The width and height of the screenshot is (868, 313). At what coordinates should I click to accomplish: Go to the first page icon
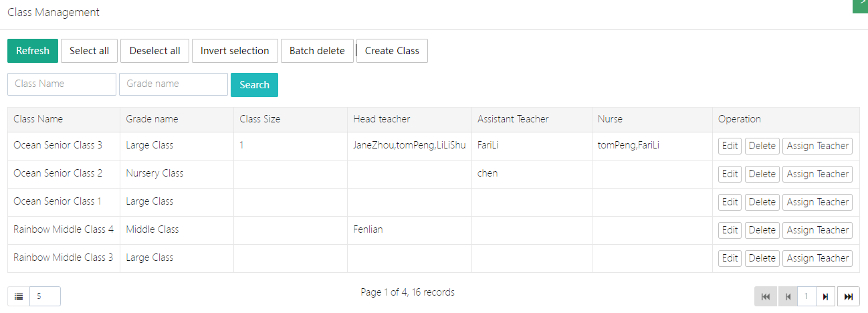(766, 296)
